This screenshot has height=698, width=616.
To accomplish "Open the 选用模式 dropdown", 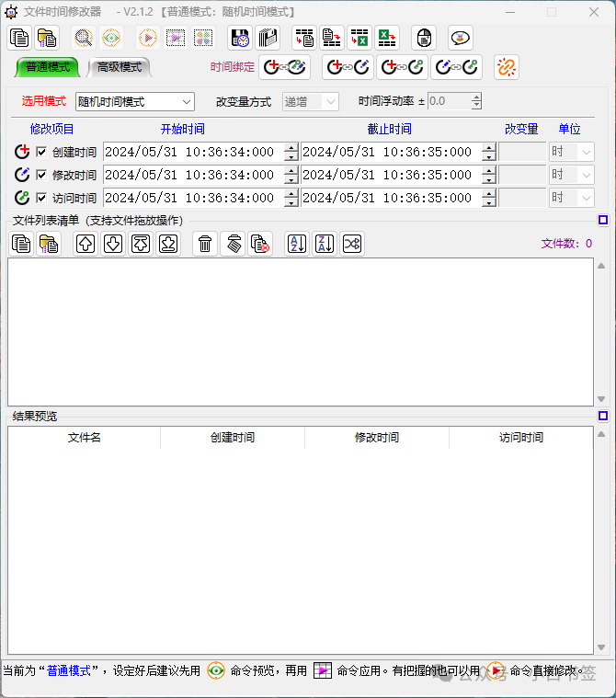I will (x=134, y=101).
